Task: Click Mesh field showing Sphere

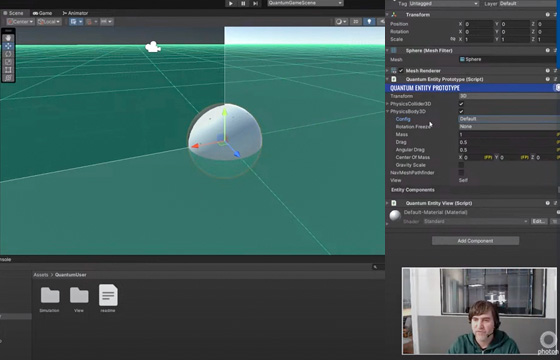Action: click(x=509, y=59)
